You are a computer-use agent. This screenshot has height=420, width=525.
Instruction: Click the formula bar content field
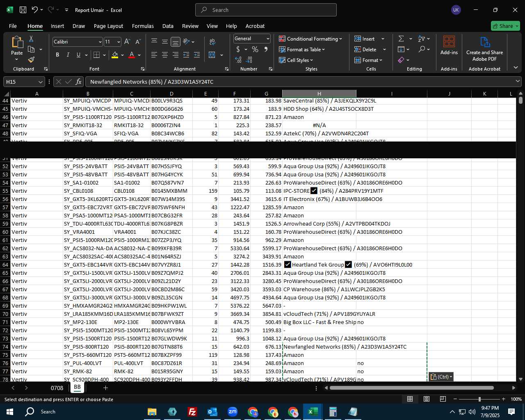click(303, 82)
